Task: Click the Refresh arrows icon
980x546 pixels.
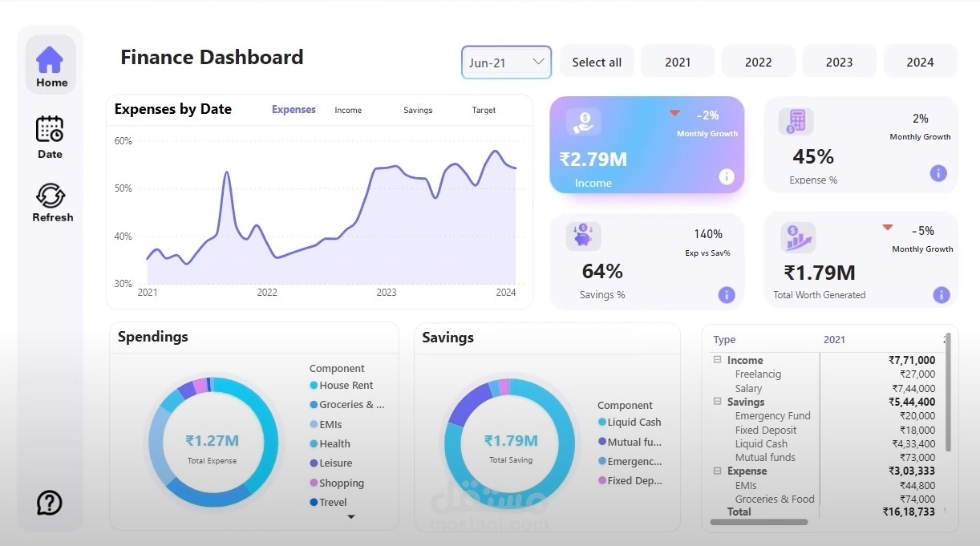Action: [x=51, y=196]
